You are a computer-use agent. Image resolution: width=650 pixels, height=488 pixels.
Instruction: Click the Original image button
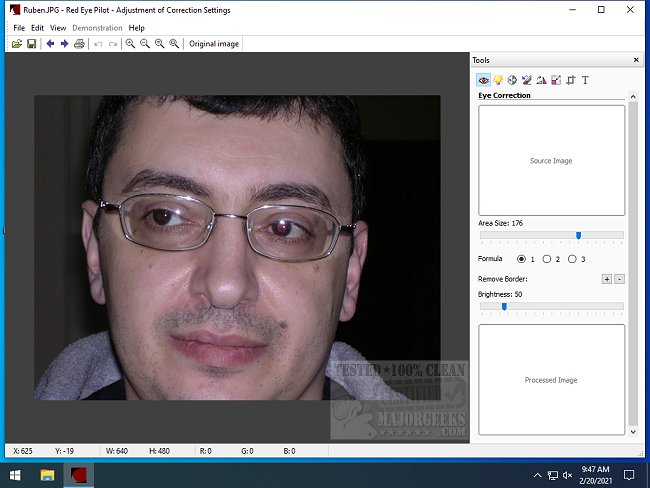[x=214, y=44]
